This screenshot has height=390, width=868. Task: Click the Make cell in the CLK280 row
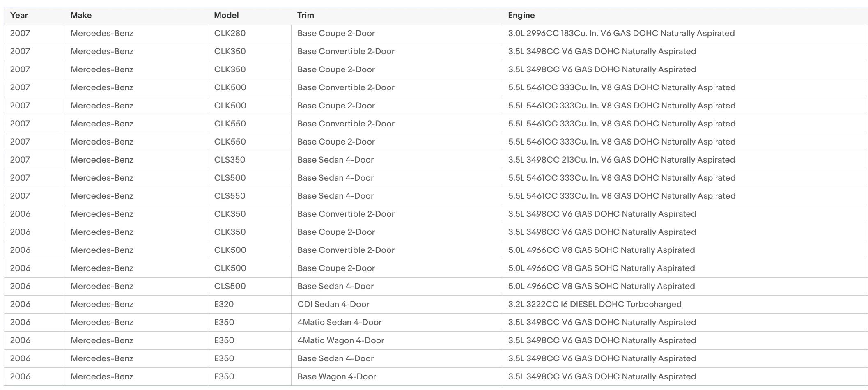tap(136, 34)
